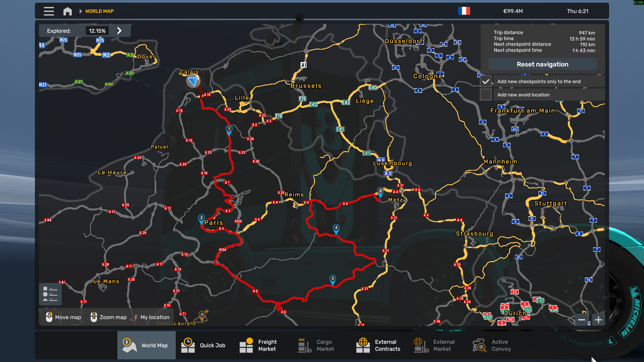Click the Reset navigation button
Viewport: 644px width, 362px height.
[x=542, y=64]
